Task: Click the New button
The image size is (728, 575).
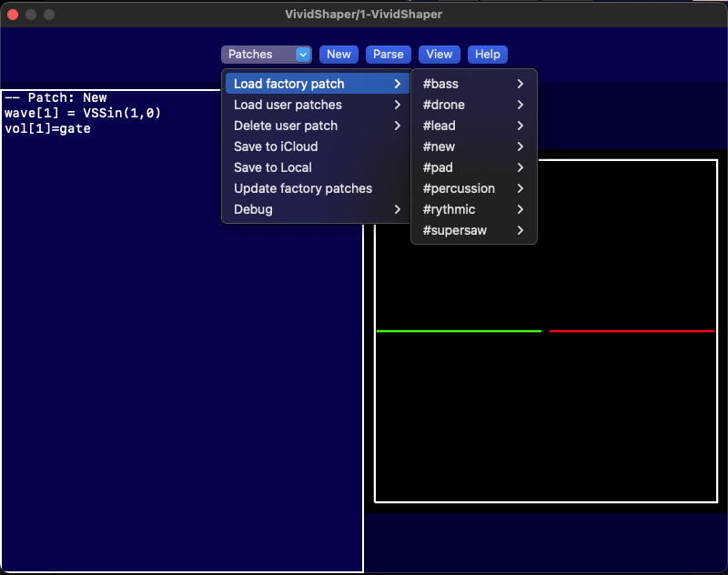Action: pyautogui.click(x=339, y=55)
